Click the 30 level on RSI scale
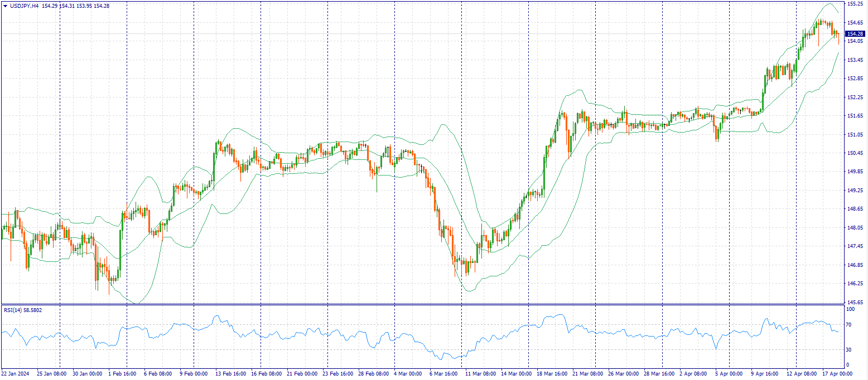 point(850,350)
